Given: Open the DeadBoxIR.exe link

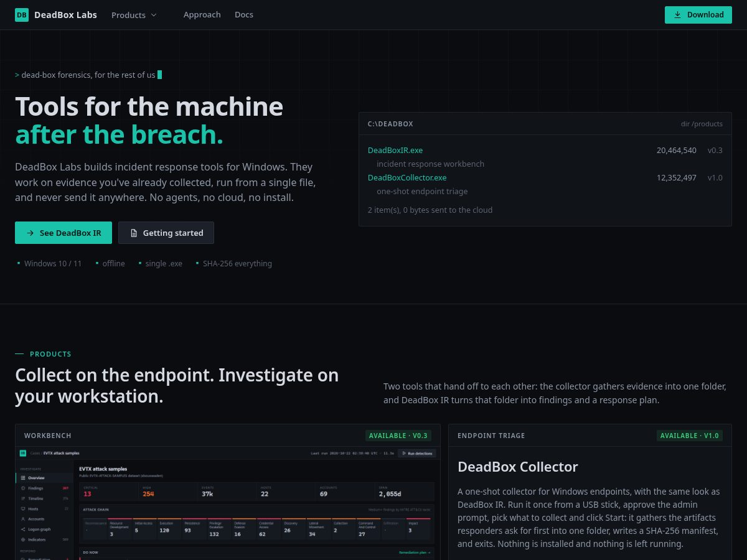Looking at the screenshot, I should tap(395, 150).
